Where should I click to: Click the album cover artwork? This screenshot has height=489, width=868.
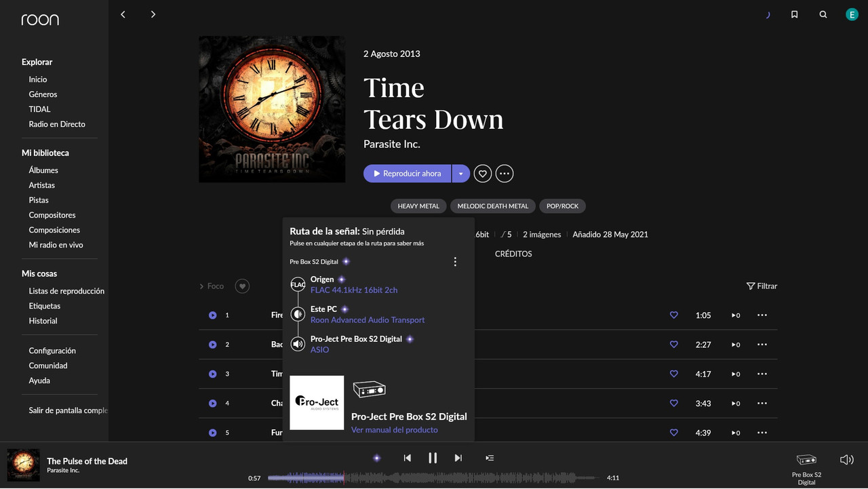(272, 109)
